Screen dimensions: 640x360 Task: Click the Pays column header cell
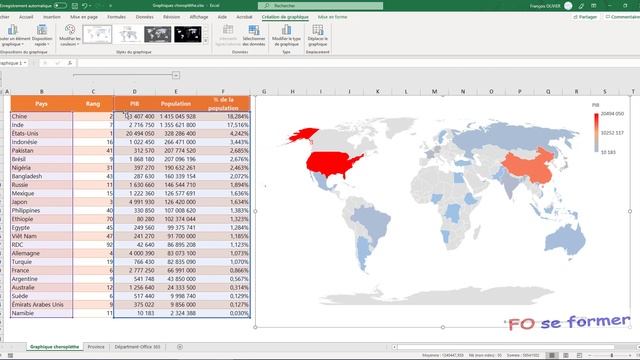[41, 104]
